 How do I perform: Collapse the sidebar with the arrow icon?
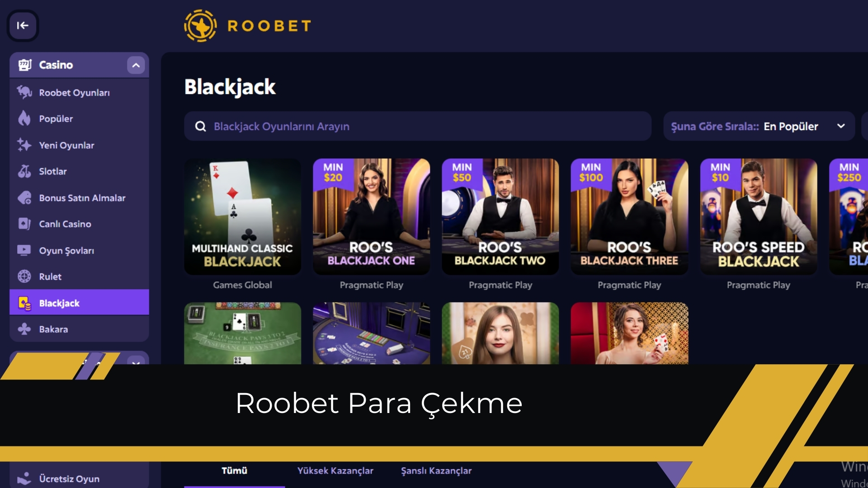click(23, 26)
